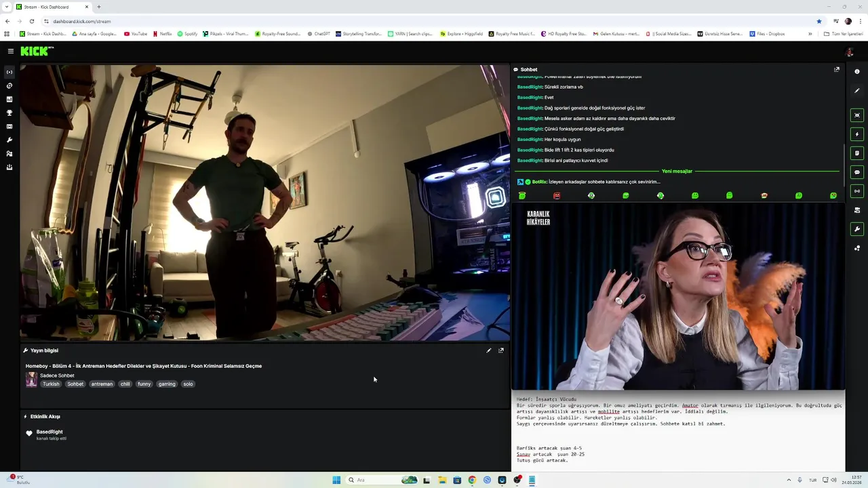Select the Stream icon in left sidebar

tap(9, 72)
